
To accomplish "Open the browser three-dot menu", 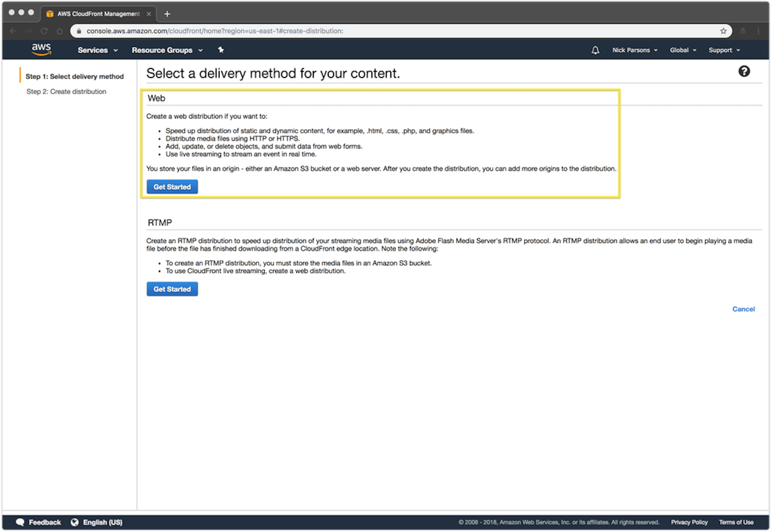I will coord(758,31).
